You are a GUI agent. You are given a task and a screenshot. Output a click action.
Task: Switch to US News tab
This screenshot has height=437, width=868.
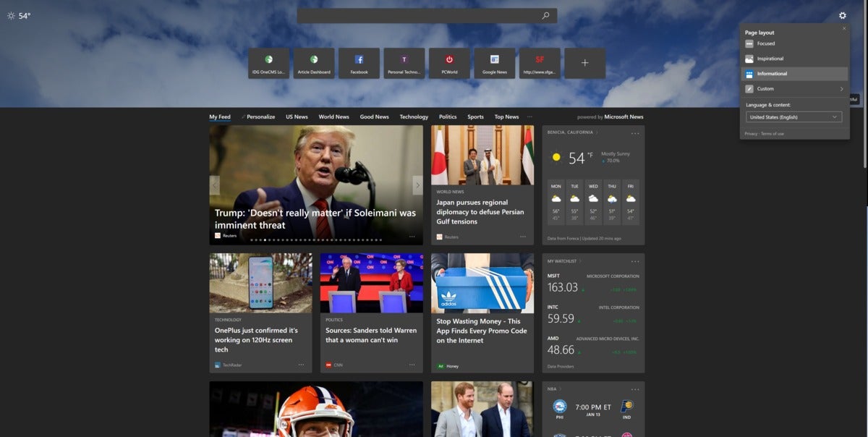[297, 116]
